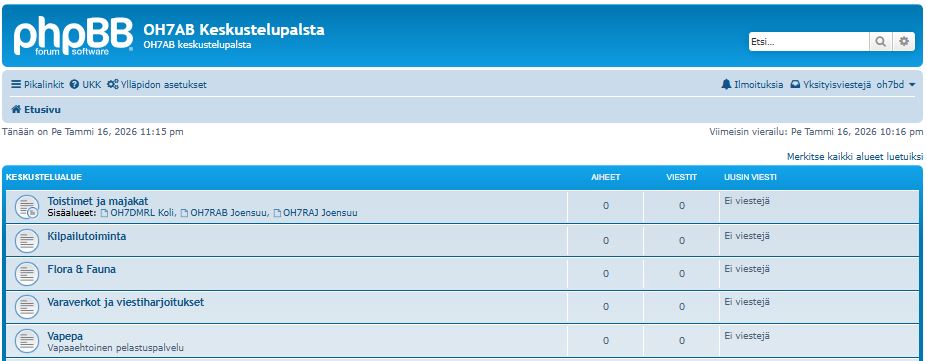Image resolution: width=927 pixels, height=361 pixels.
Task: Click 'Ei viestejä' in Vapepa row
Action: [x=747, y=335]
